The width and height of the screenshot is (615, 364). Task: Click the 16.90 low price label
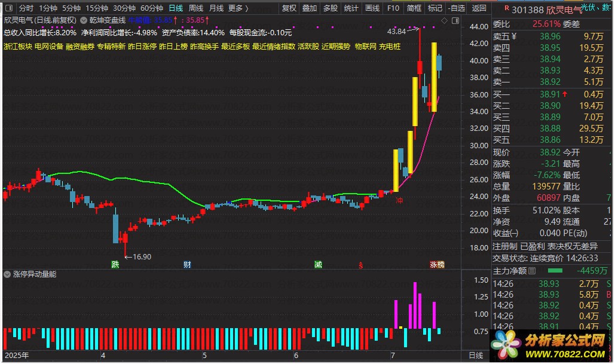click(142, 256)
